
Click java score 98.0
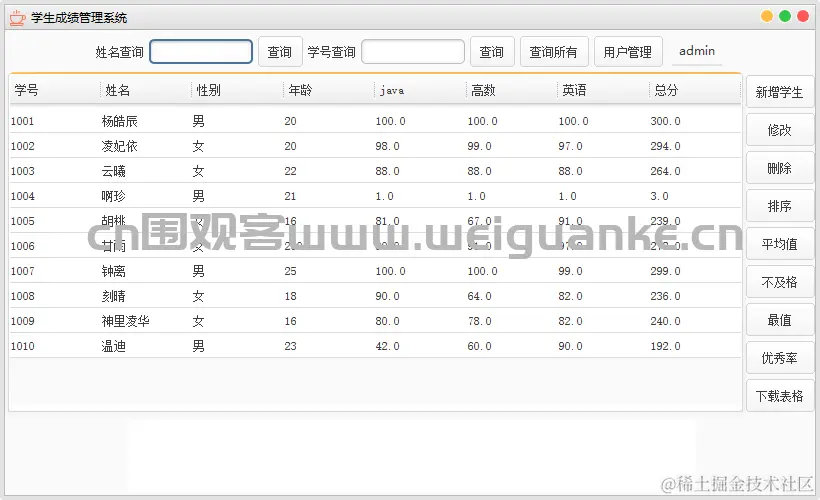387,146
